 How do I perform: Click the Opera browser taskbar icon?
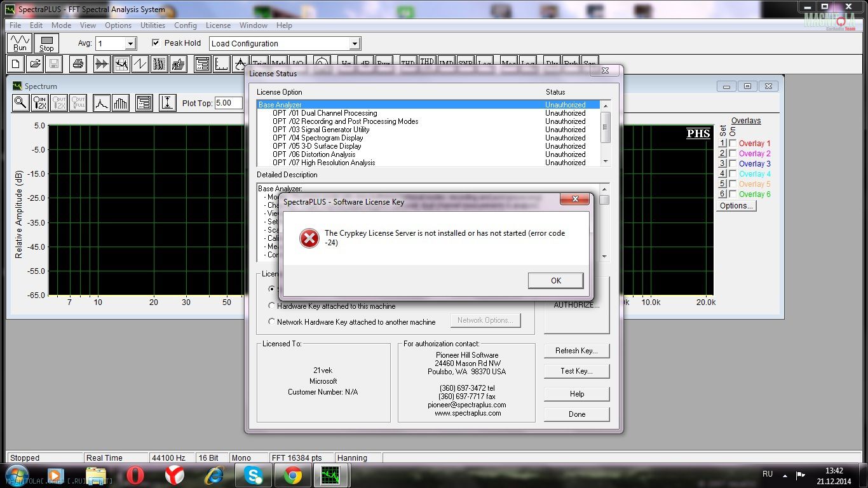click(135, 475)
